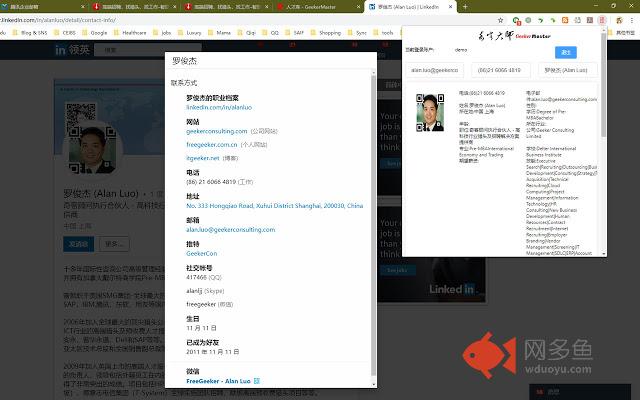Click the WeChat QR code icon beside FreeGeeker - Alan Luo
Screen dimensions: 640x400
point(256,381)
